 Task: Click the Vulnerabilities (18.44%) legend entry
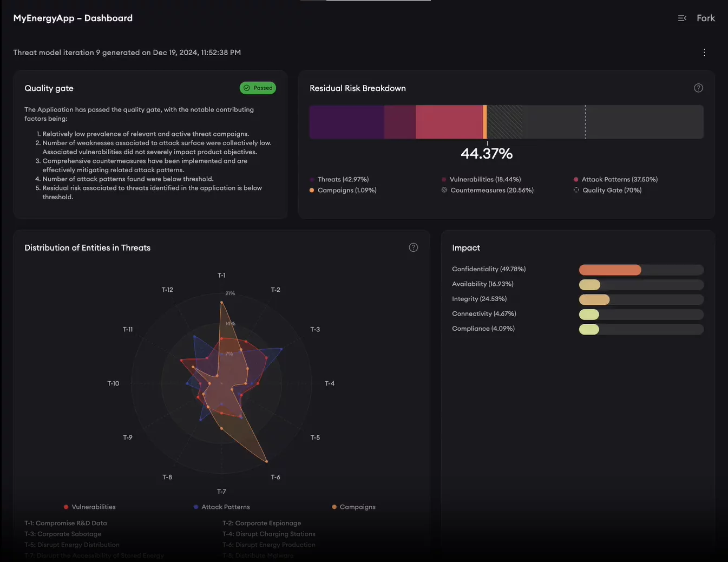pos(484,179)
